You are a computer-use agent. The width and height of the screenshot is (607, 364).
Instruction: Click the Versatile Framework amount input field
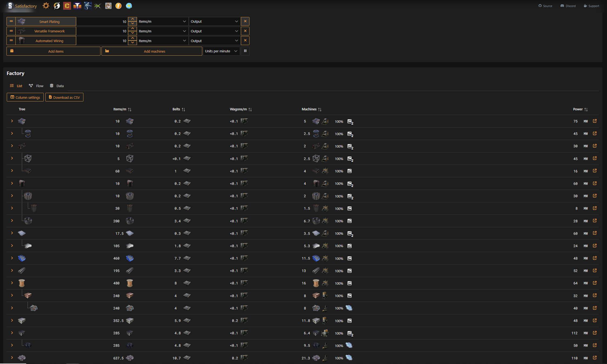pyautogui.click(x=102, y=31)
